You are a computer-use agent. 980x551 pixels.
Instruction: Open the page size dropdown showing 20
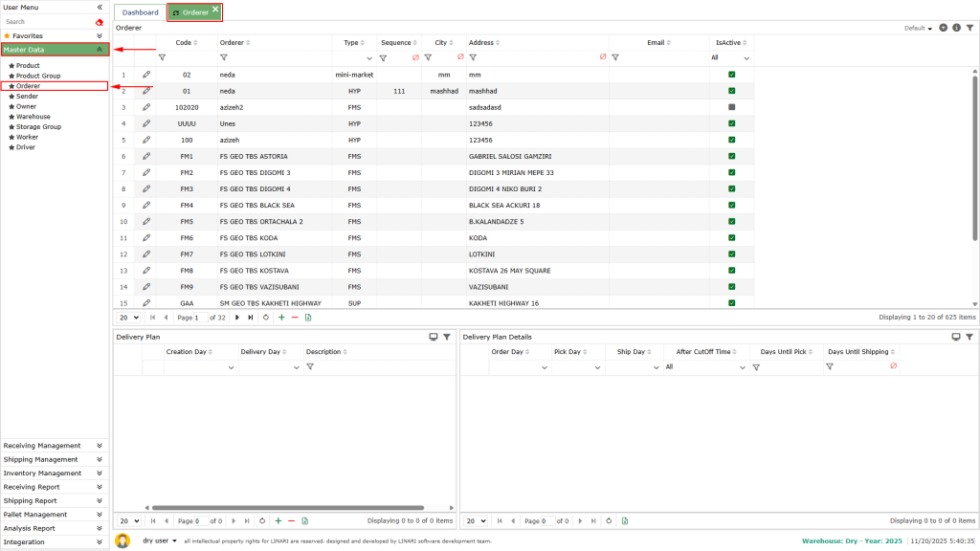click(126, 317)
